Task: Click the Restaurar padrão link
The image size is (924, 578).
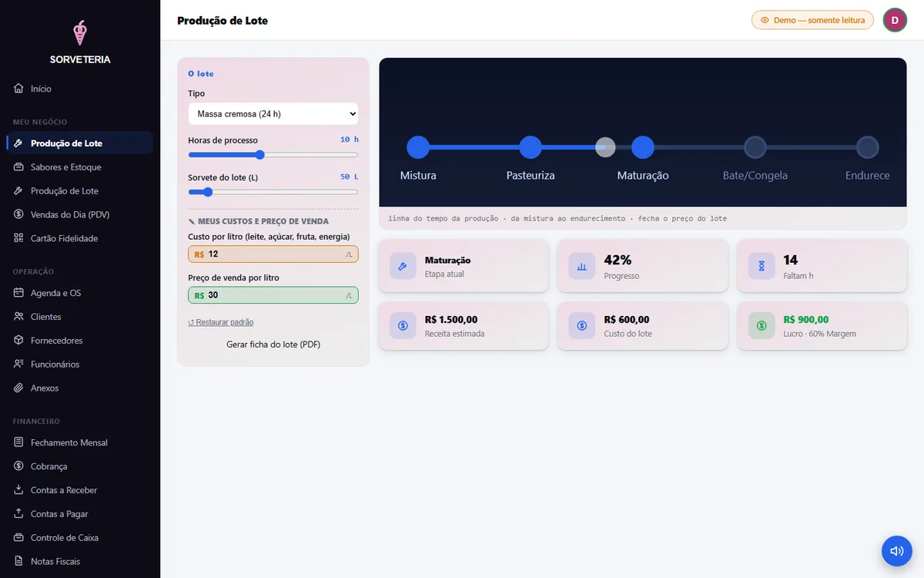Action: (x=221, y=322)
